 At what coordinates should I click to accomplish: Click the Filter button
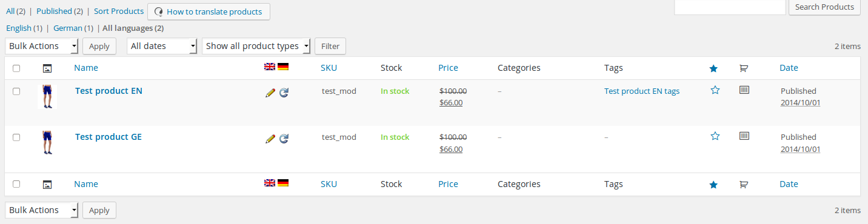tap(330, 46)
